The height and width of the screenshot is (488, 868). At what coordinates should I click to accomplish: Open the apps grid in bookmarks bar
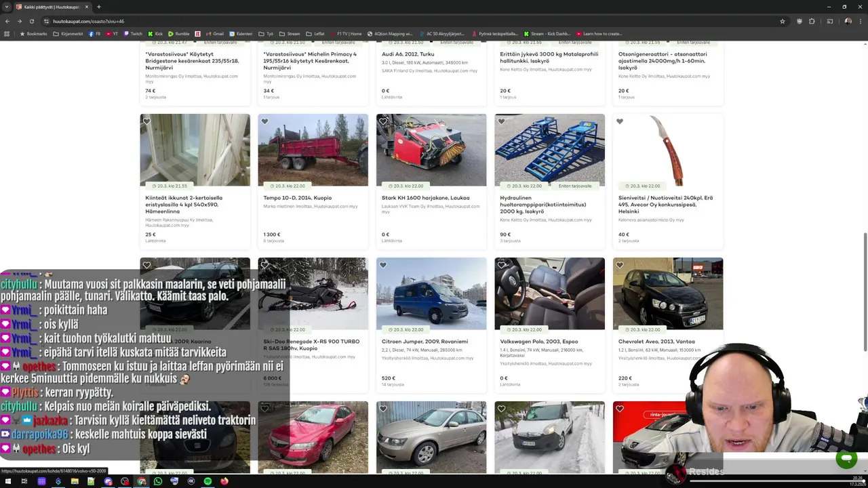7,34
